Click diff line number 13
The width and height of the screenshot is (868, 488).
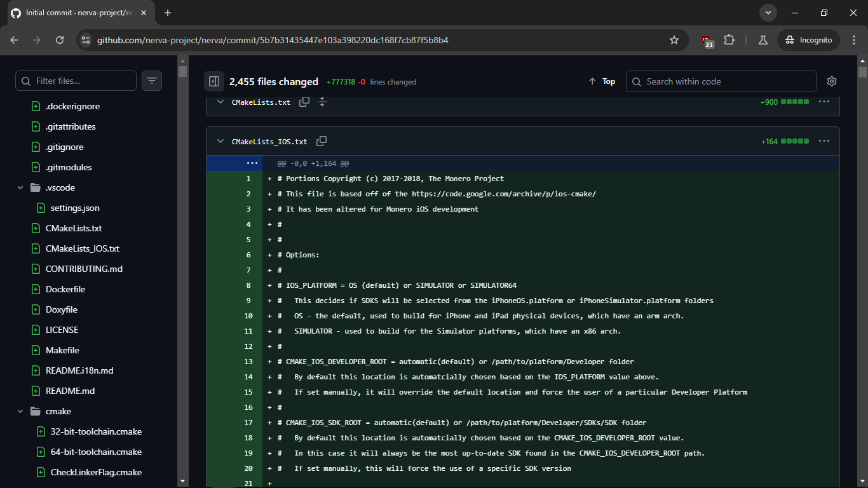coord(248,362)
